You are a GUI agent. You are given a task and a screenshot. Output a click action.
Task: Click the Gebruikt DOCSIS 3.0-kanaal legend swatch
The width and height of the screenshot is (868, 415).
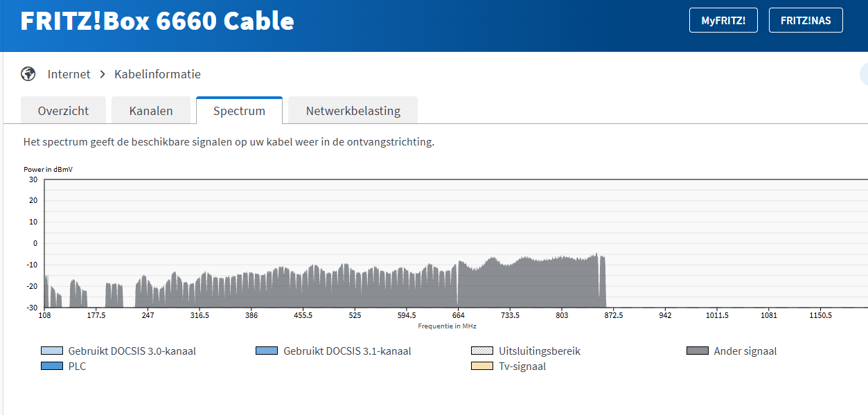click(x=52, y=351)
